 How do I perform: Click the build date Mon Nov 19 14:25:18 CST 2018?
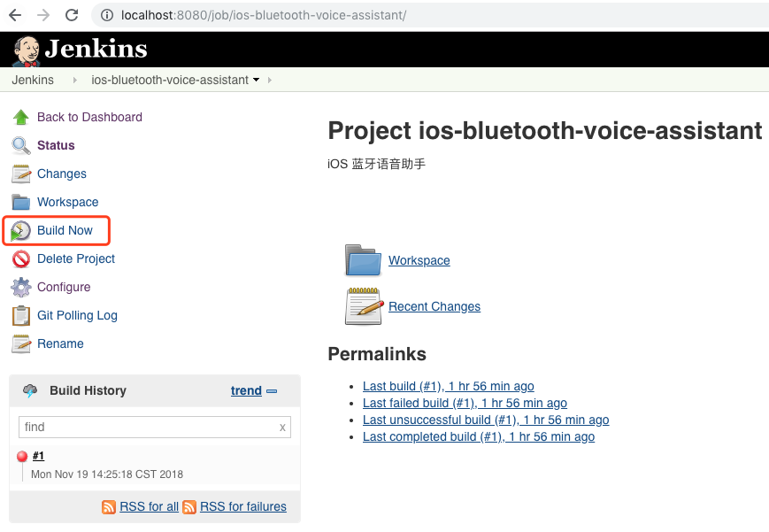pos(107,474)
